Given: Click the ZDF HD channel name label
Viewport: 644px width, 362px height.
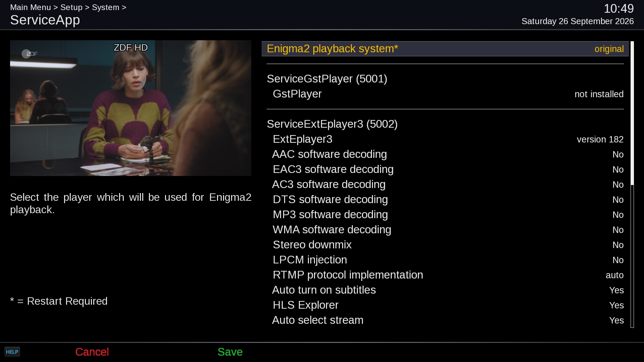Looking at the screenshot, I should [x=130, y=48].
